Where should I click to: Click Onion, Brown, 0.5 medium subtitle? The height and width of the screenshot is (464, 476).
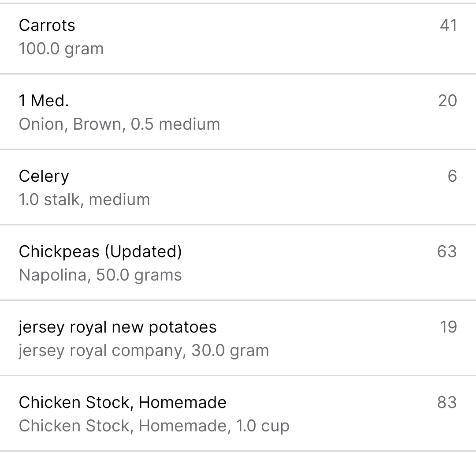119,124
